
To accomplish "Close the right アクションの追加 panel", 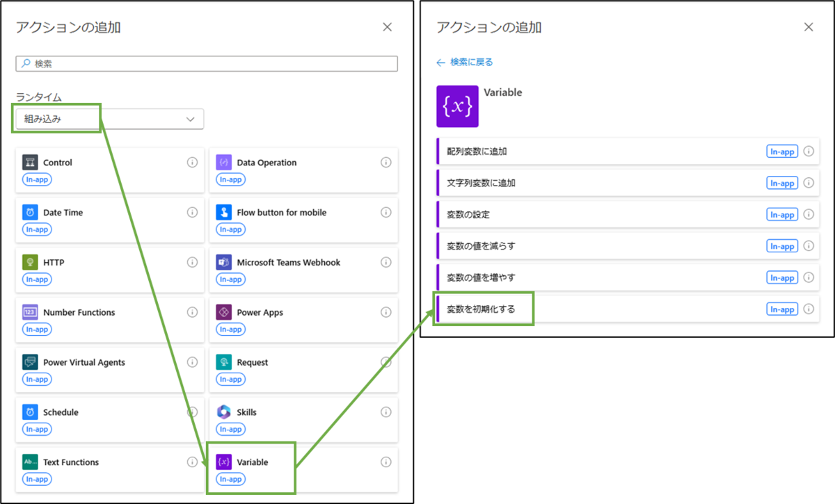I will [809, 27].
